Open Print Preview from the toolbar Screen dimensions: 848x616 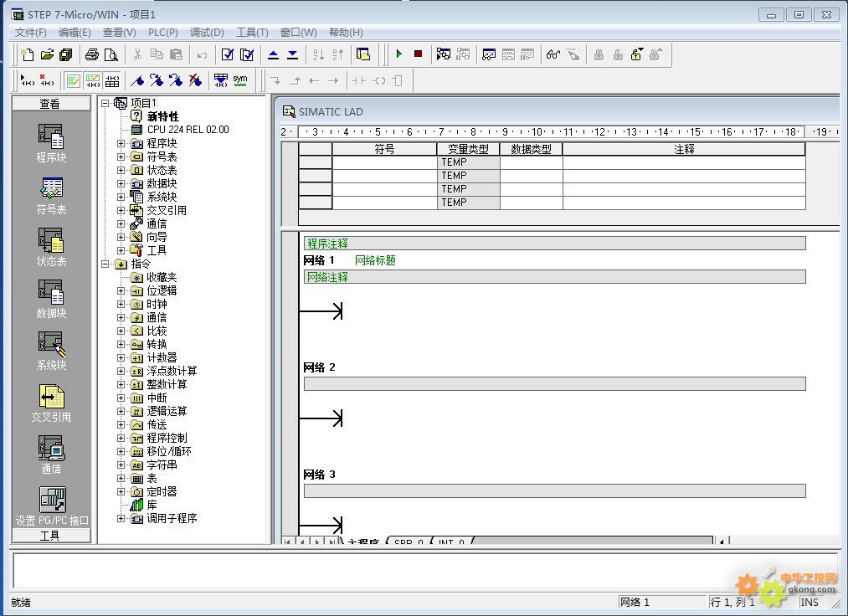[110, 54]
